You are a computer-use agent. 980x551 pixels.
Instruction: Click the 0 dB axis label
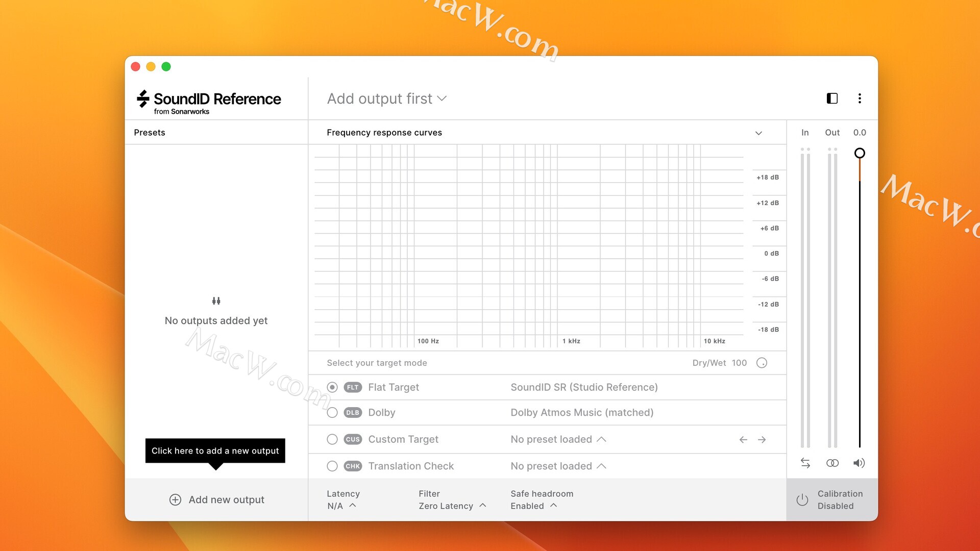point(771,254)
